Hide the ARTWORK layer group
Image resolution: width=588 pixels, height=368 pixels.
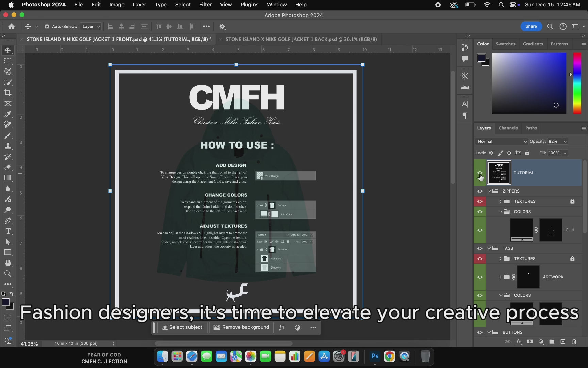pos(480,277)
